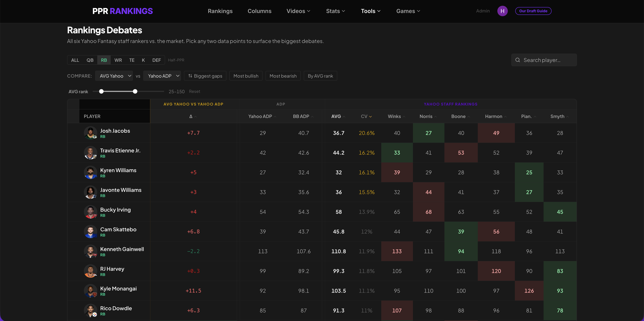Select the RB position filter
The height and width of the screenshot is (321, 644).
tap(104, 60)
